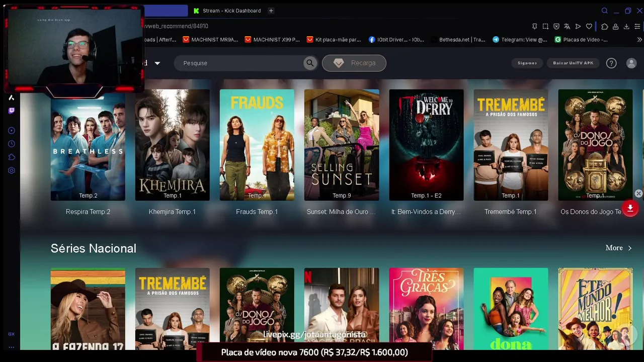Open MACHINIST MR9A bookmark

210,40
